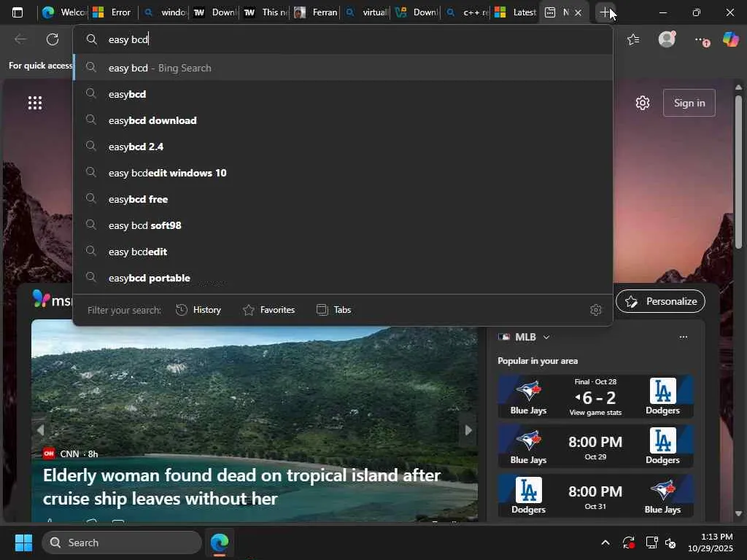Open Blue Jays vs Dodgers final 6-2 game

(595, 397)
